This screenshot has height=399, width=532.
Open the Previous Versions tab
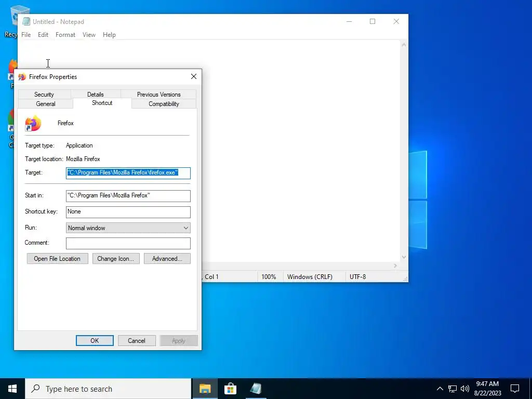pyautogui.click(x=158, y=95)
